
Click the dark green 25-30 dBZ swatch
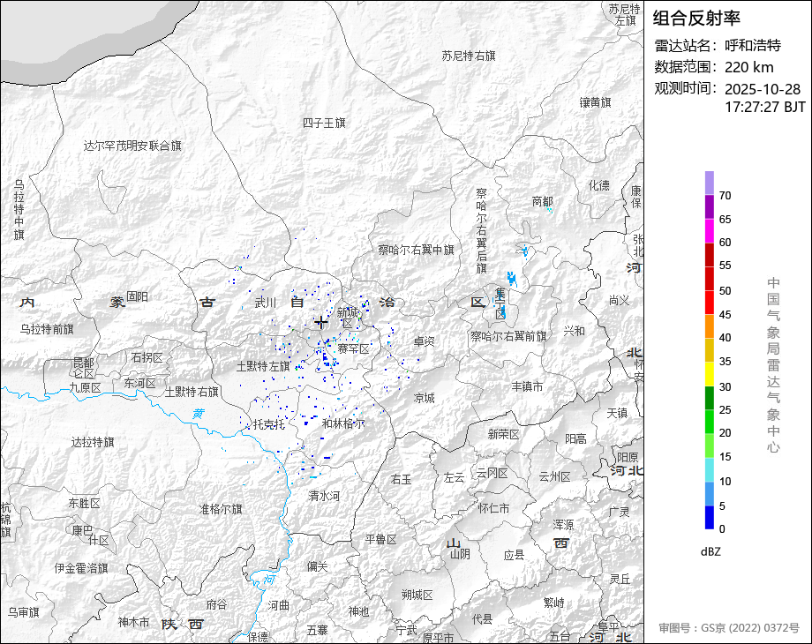710,398
